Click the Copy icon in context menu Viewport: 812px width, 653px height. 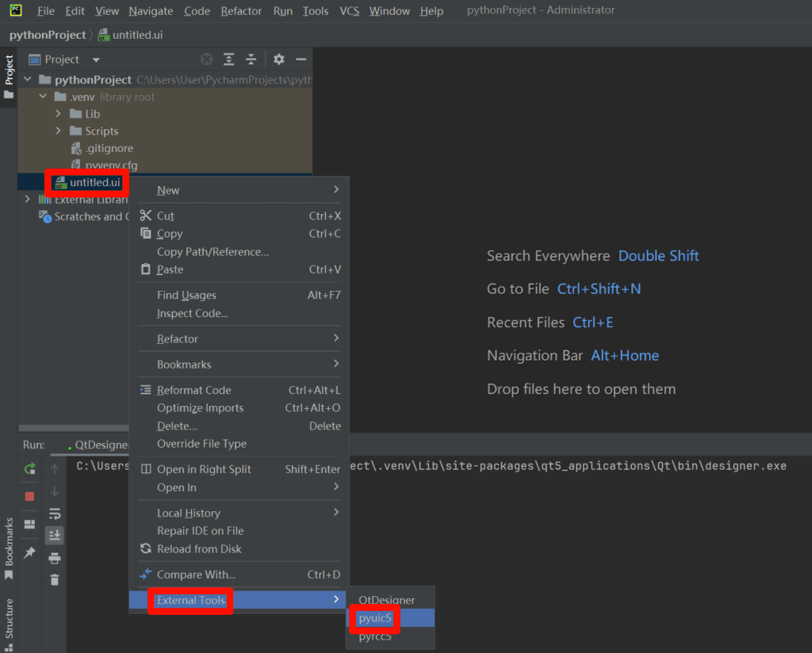coord(146,233)
